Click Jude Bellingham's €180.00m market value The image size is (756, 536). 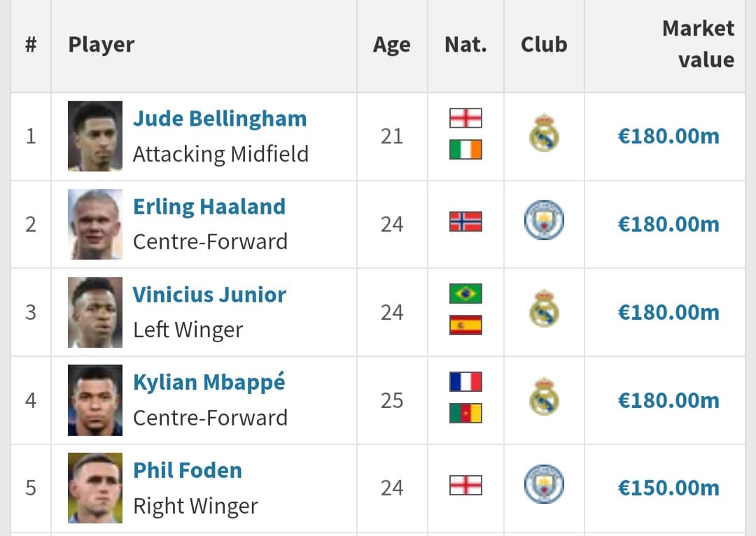pyautogui.click(x=668, y=136)
